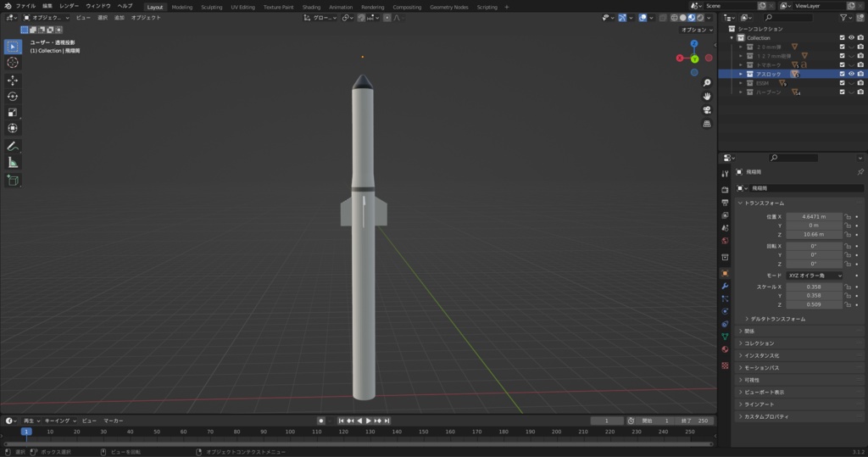Click the 終了 250 end frame field
868x457 pixels.
[694, 421]
